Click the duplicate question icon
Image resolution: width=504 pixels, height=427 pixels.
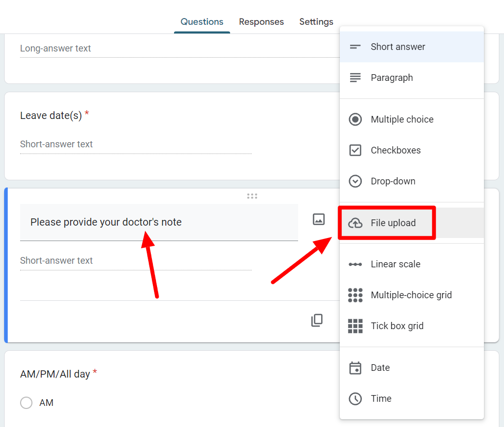coord(317,320)
